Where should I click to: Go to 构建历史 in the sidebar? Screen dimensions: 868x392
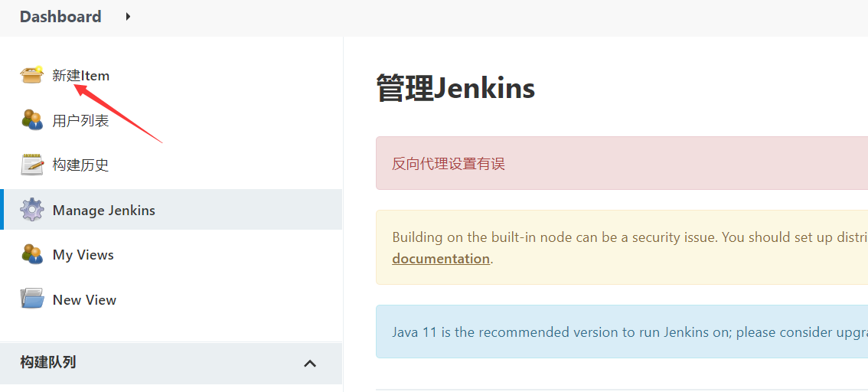pyautogui.click(x=80, y=165)
